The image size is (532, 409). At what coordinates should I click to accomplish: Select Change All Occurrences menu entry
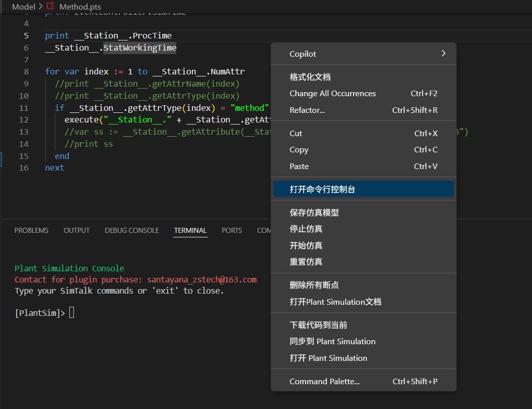coord(333,94)
